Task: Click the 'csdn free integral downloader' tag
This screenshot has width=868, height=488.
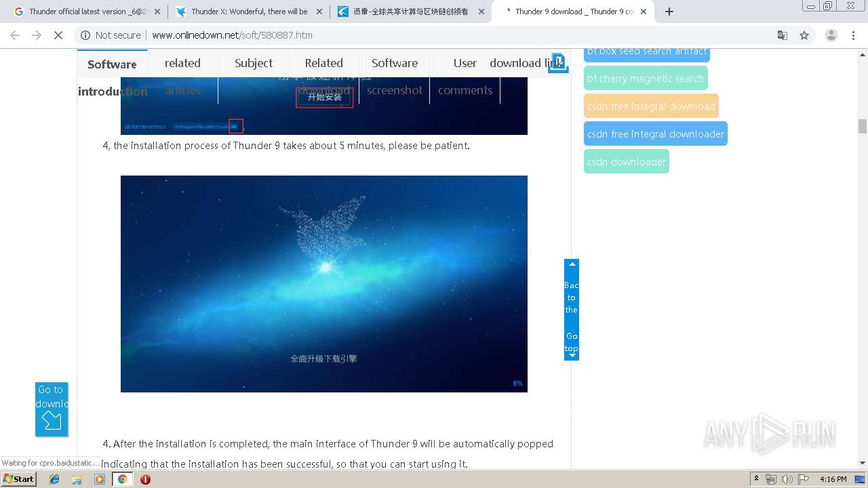Action: (x=656, y=134)
